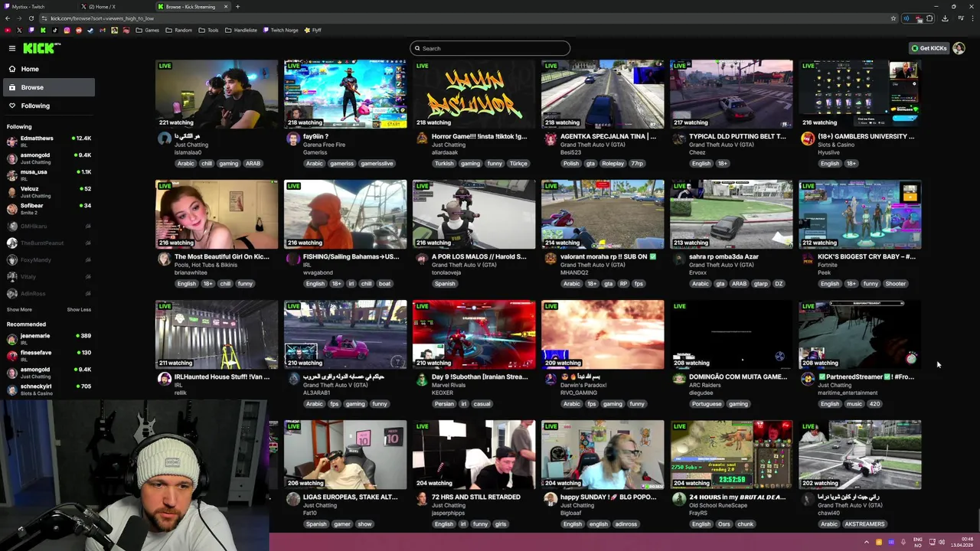
Task: Open the Flyff bookmark
Action: (x=313, y=31)
